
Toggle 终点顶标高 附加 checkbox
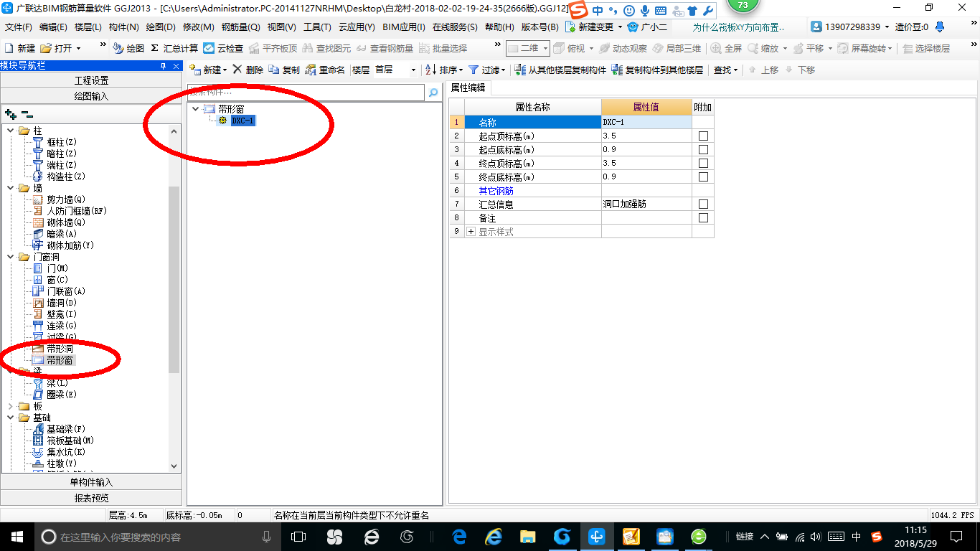[703, 163]
